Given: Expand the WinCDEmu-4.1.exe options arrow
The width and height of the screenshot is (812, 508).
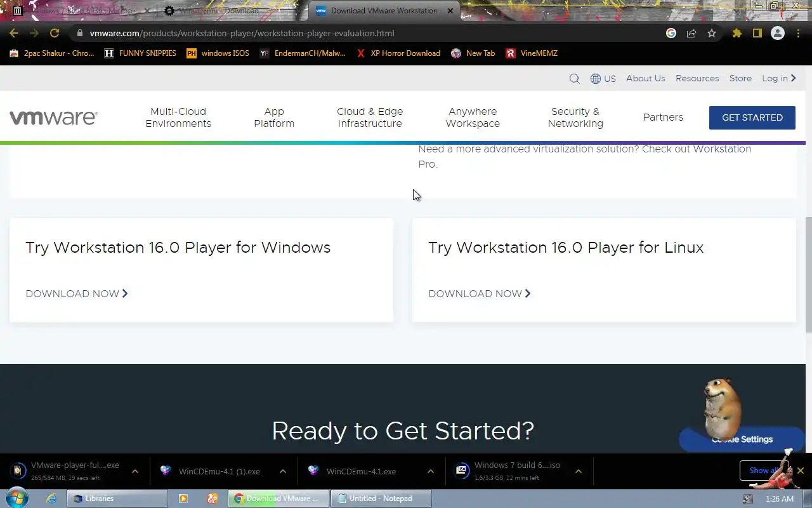Looking at the screenshot, I should (431, 471).
